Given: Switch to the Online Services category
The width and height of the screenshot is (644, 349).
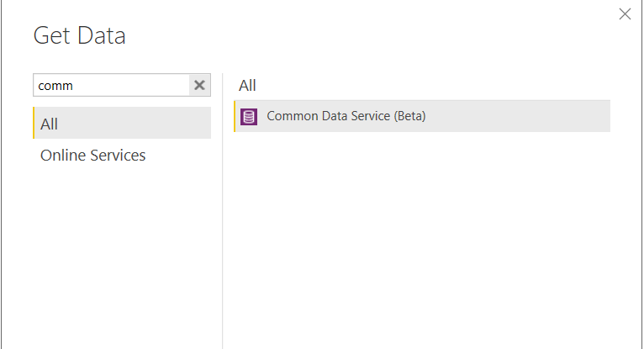Looking at the screenshot, I should tap(92, 156).
